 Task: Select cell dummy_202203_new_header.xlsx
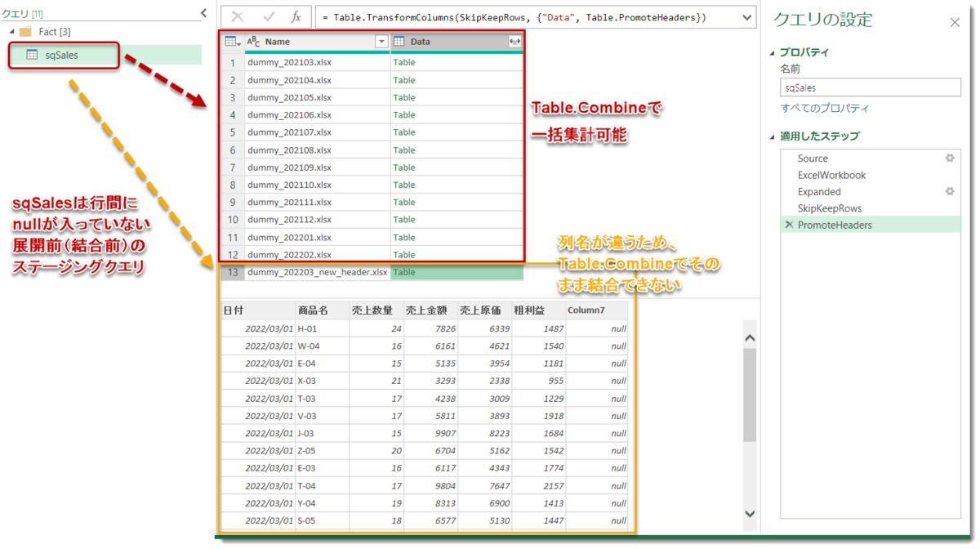point(317,272)
